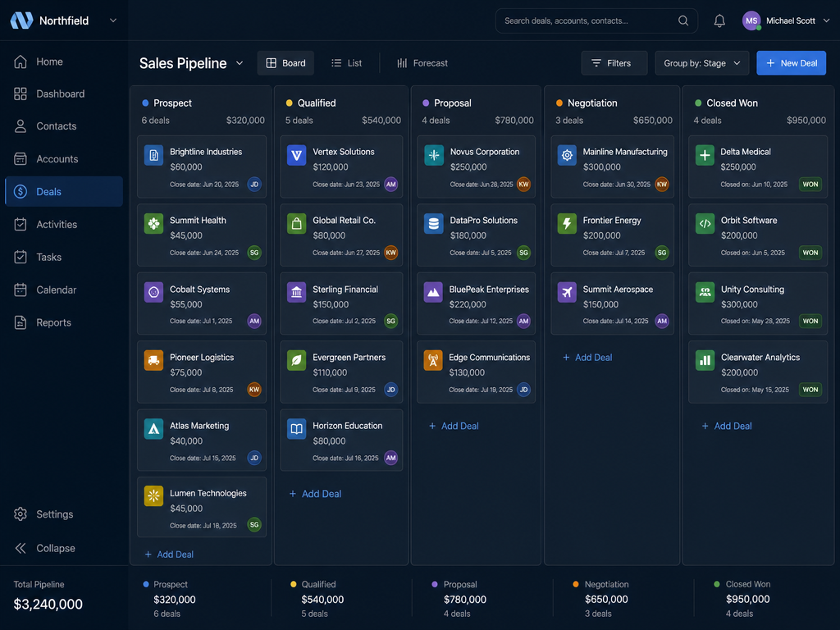
Task: Add Deal in the Closed Won column
Action: (727, 426)
